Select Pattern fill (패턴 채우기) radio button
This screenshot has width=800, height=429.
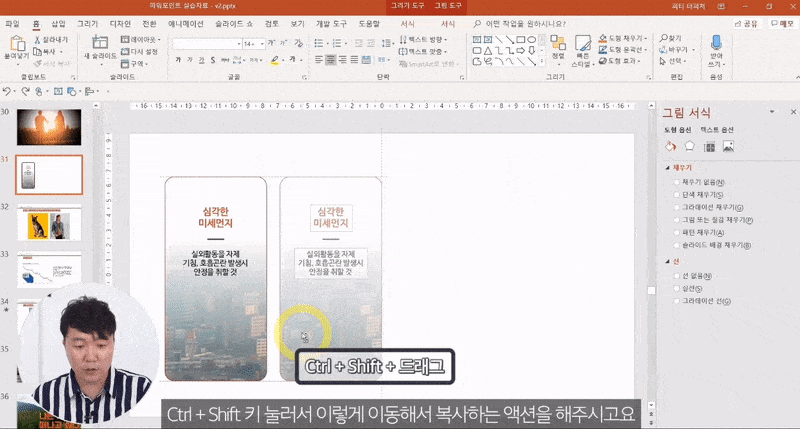point(677,233)
